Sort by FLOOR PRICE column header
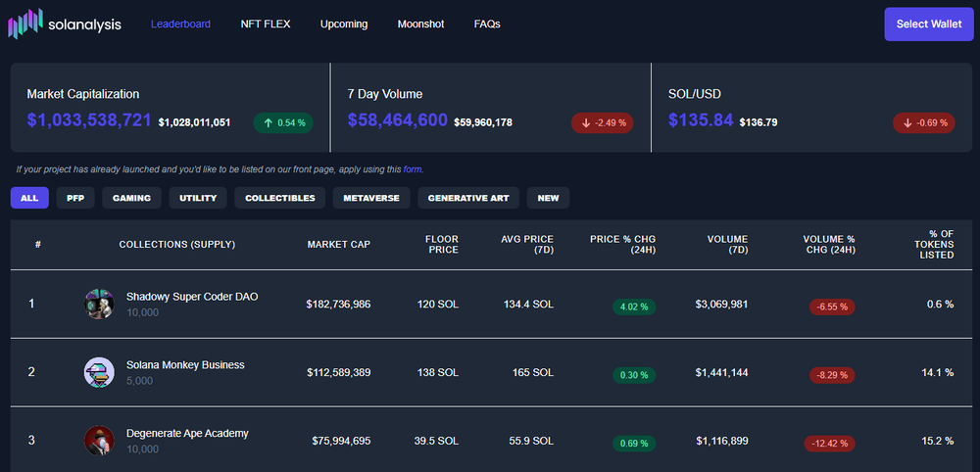The image size is (980, 472). pyautogui.click(x=441, y=244)
